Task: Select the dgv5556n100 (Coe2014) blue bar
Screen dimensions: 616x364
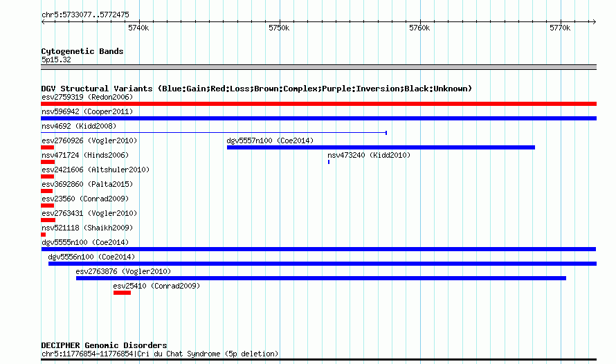Action: [x=323, y=264]
